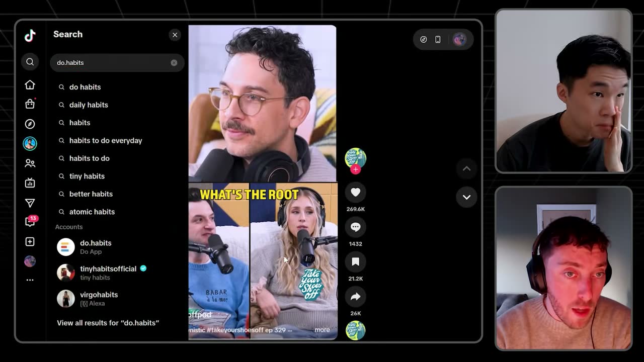644x362 pixels.
Task: Expand the video caption with 'more'
Action: point(322,330)
